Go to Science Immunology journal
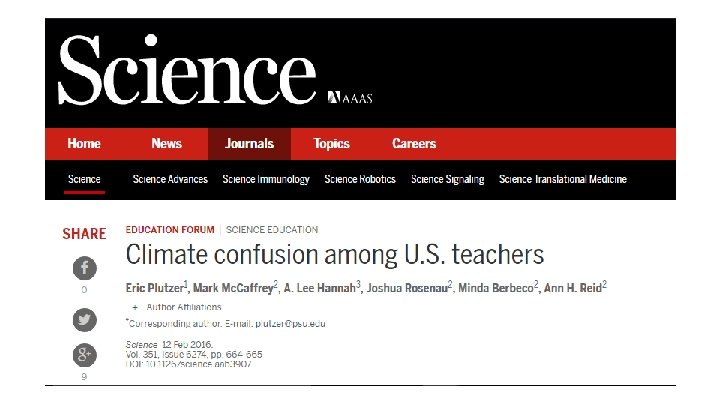This screenshot has height=405, width=720. [266, 179]
